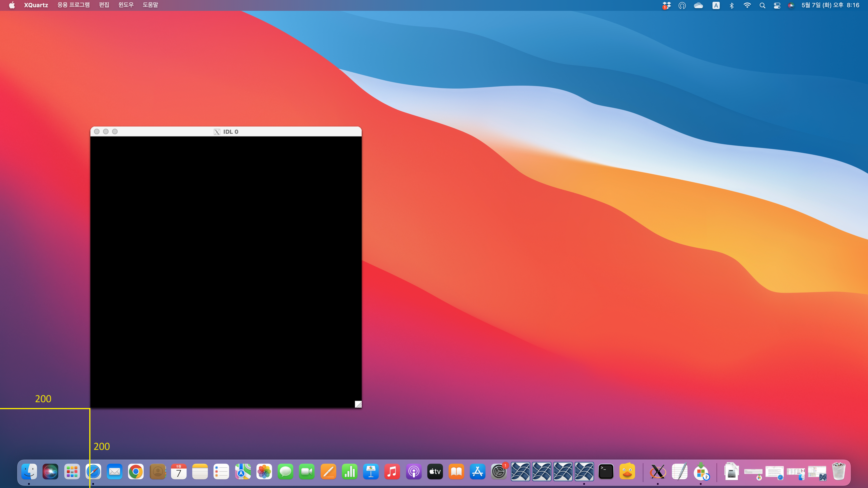Screen dimensions: 868x488
Task: Open Google Chrome from the Dock
Action: pos(136,472)
